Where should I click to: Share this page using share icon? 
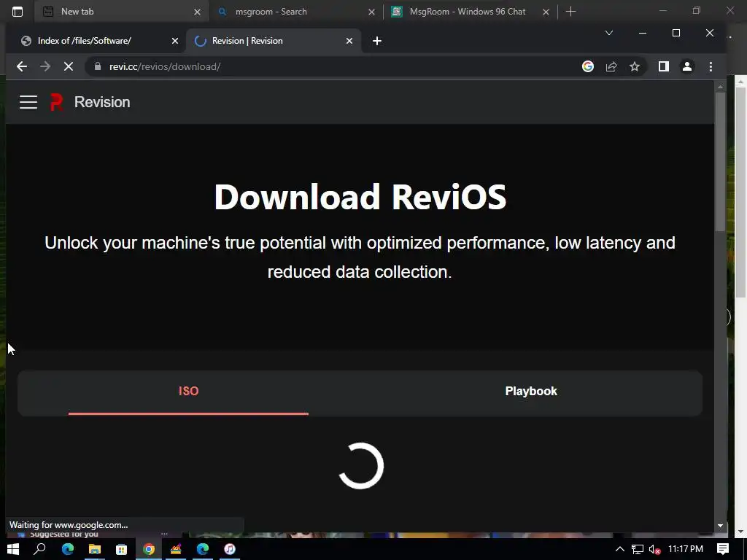point(611,66)
